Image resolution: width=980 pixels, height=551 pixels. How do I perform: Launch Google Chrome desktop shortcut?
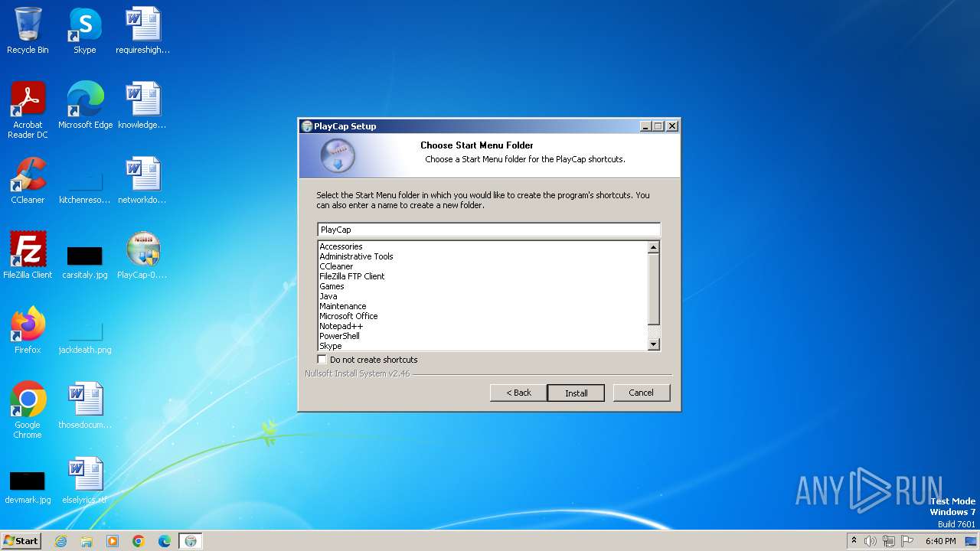[x=28, y=409]
